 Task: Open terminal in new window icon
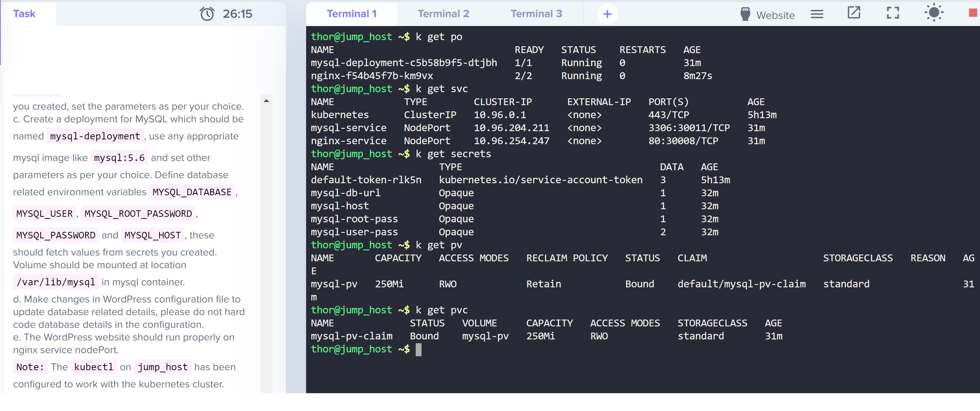click(854, 13)
